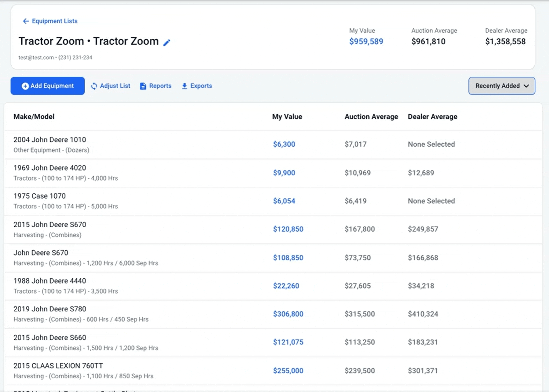Click the "1,200 Hrs / 6,000 Sep Hrs" combine details
The image size is (549, 392).
pos(123,263)
